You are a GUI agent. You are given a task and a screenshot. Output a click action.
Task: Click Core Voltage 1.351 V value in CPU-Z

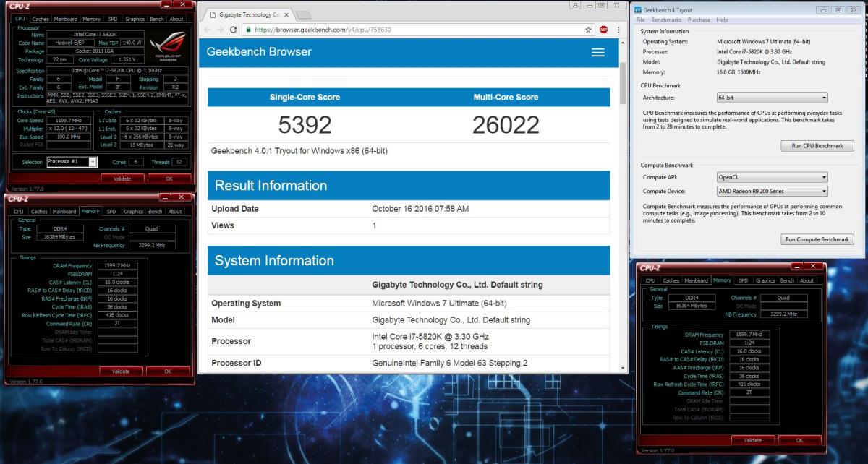click(x=128, y=60)
